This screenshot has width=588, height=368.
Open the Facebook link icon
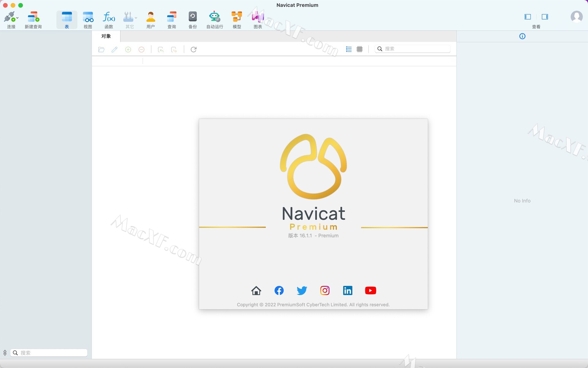[x=279, y=291]
